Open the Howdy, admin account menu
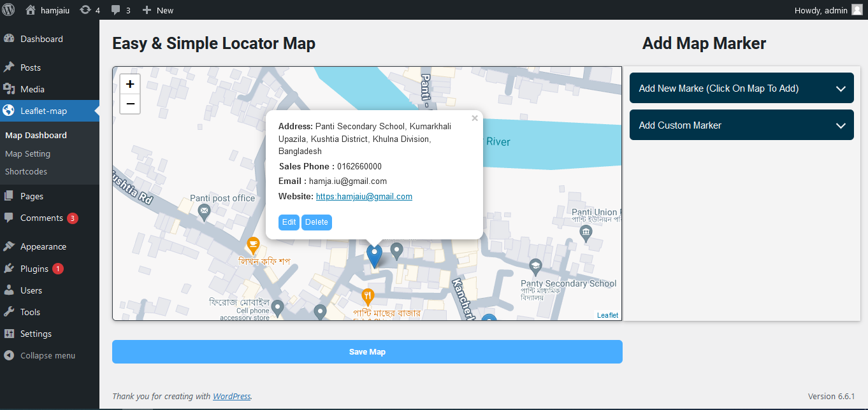Viewport: 868px width, 410px height. pos(828,10)
